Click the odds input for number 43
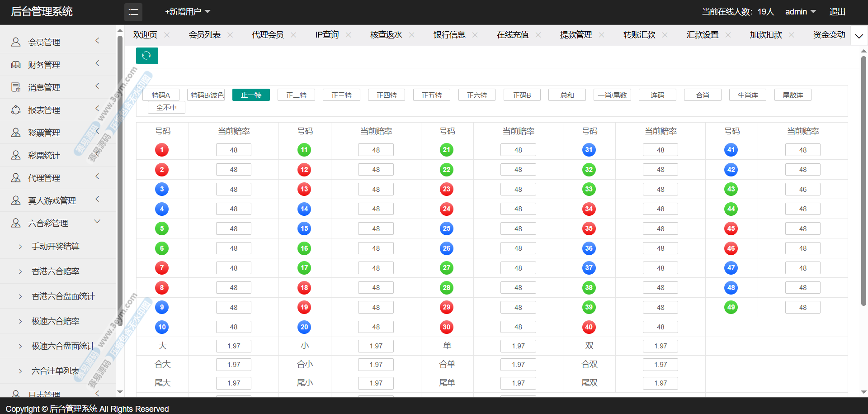 click(802, 190)
